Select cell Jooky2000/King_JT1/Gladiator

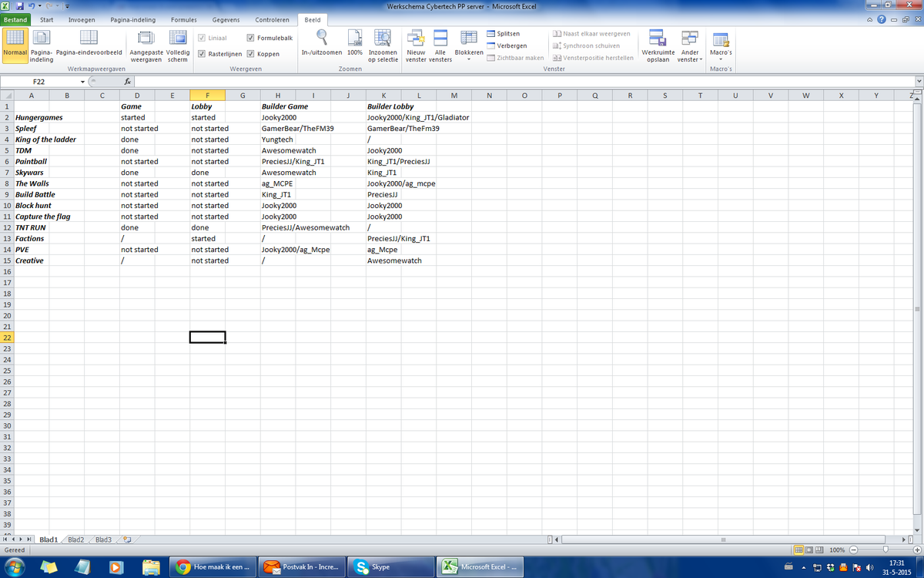(418, 118)
